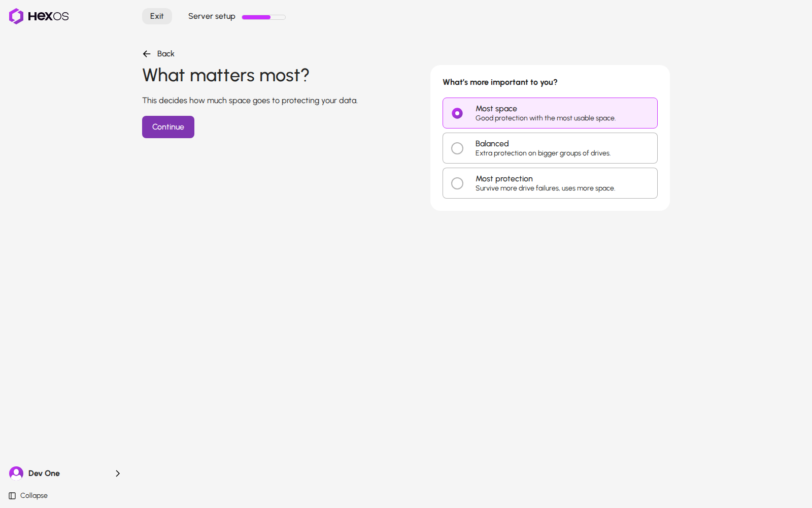This screenshot has height=508, width=812.
Task: Click the Dev One avatar icon
Action: click(x=16, y=473)
